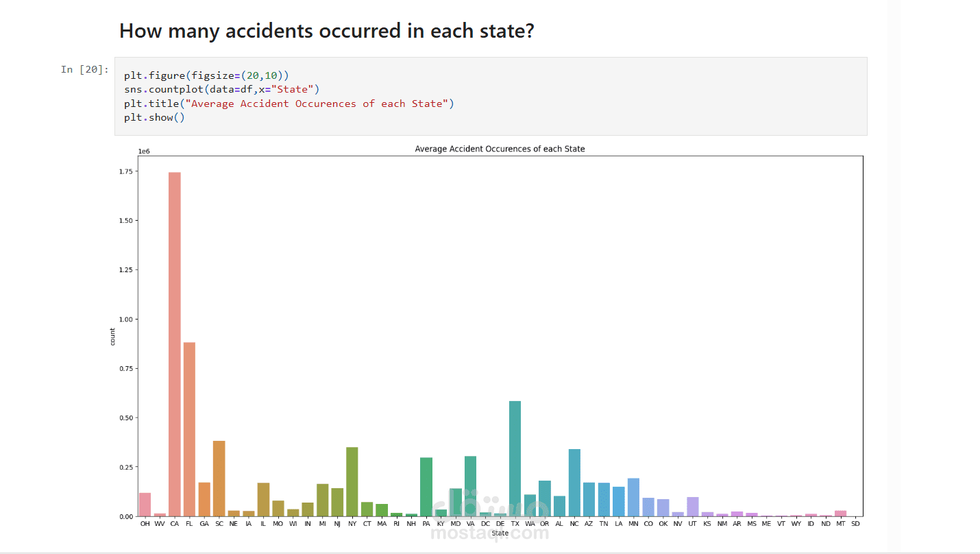The image size is (980, 554).
Task: Click the SD tick label on the x-axis
Action: (x=855, y=524)
